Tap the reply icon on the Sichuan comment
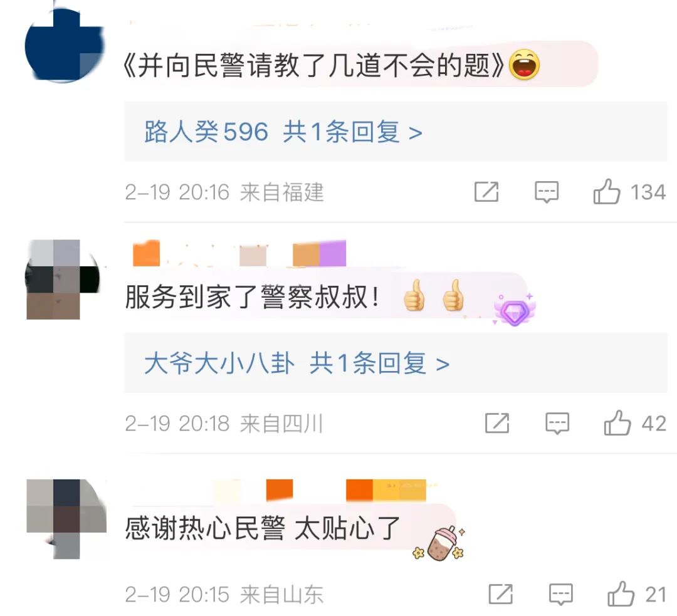Viewport: 677px width, 616px height. pyautogui.click(x=557, y=423)
